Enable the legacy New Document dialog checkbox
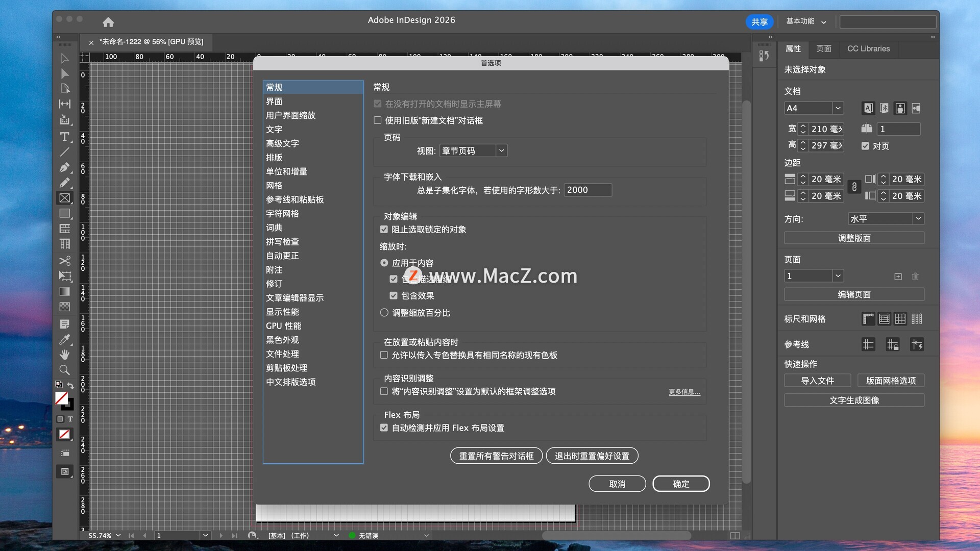980x551 pixels. click(378, 120)
